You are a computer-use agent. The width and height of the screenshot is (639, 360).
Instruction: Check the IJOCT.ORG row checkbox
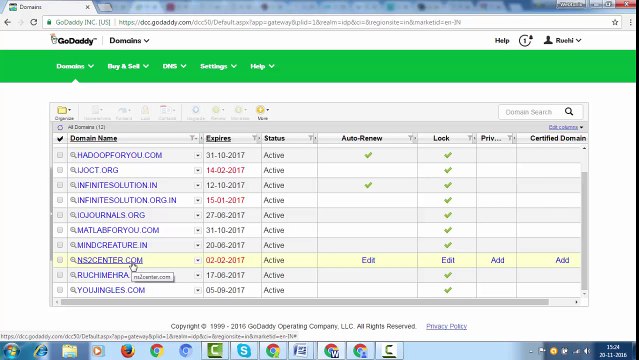point(60,170)
